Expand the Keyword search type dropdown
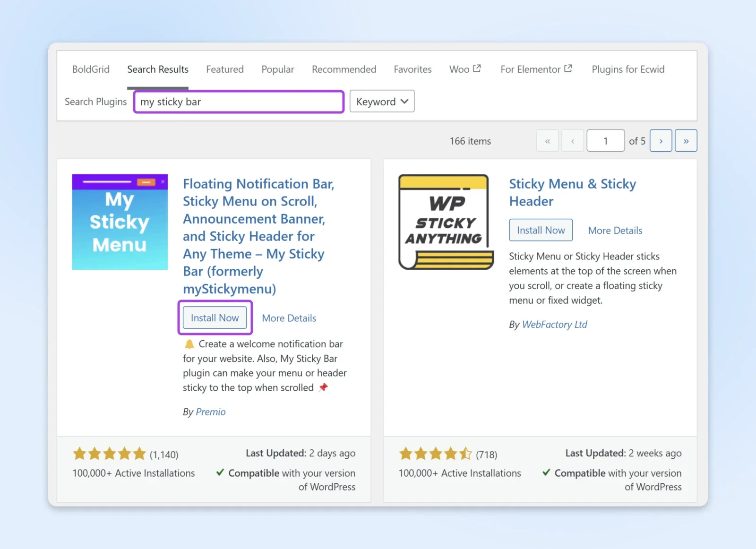 coord(382,102)
